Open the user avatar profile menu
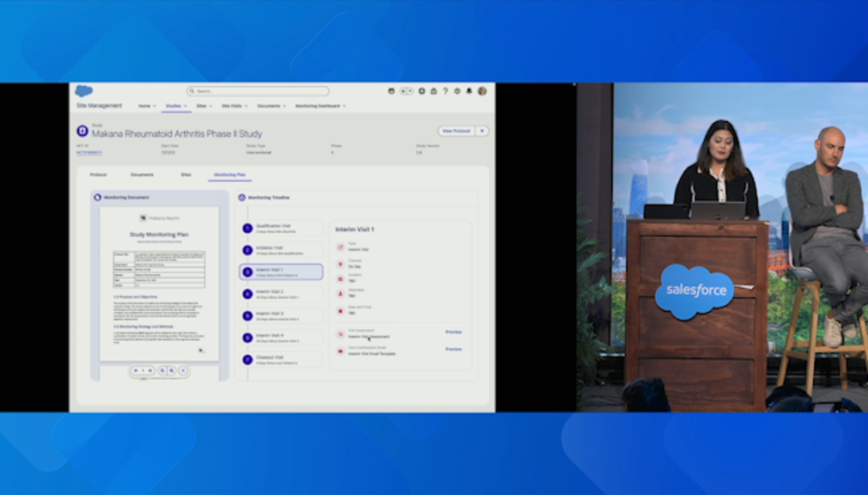Image resolution: width=868 pixels, height=495 pixels. tap(482, 91)
